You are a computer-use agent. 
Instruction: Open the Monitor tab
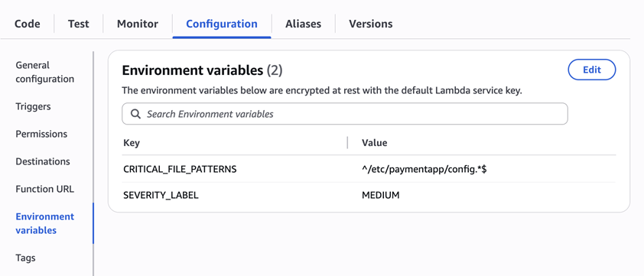[x=138, y=24]
